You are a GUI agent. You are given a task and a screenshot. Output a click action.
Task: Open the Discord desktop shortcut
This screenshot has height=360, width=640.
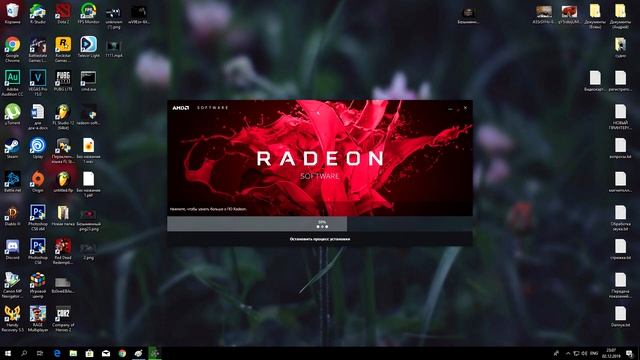[x=12, y=249]
